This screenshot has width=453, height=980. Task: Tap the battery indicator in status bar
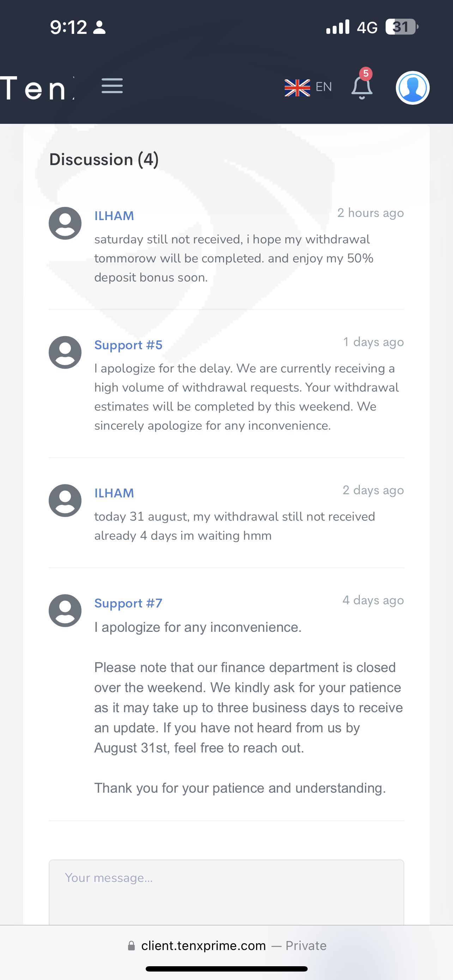[x=401, y=27]
